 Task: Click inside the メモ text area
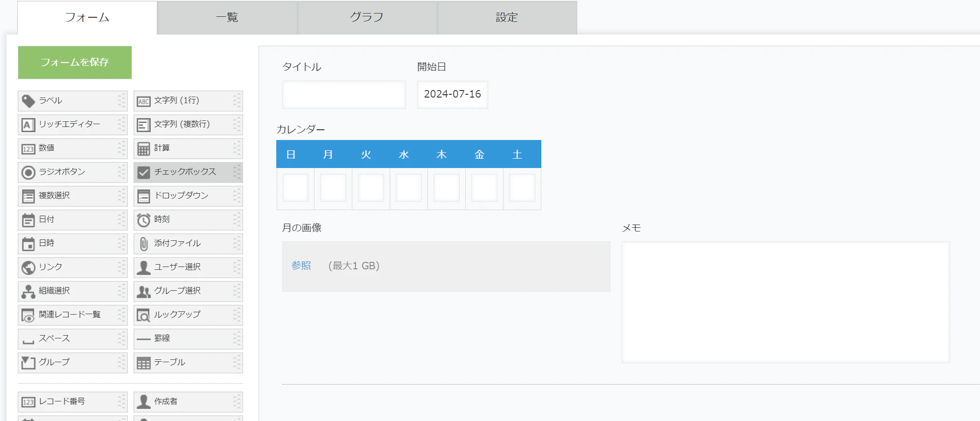(x=785, y=302)
